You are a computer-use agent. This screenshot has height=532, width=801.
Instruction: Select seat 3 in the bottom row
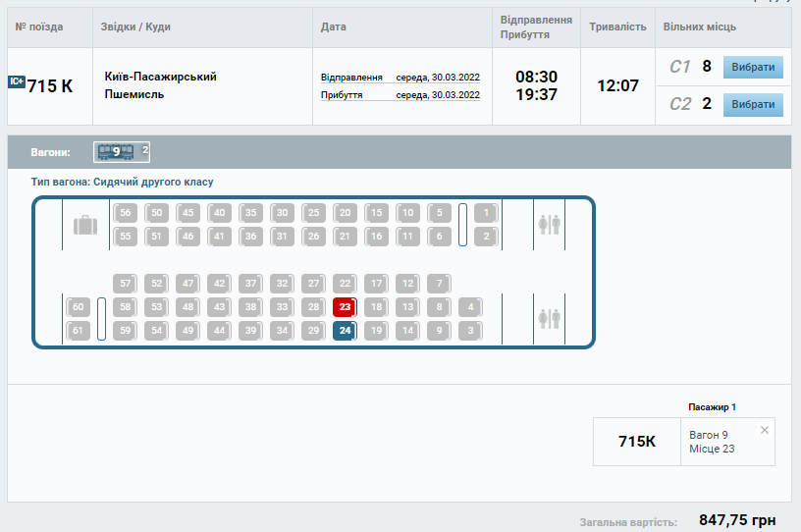[471, 331]
